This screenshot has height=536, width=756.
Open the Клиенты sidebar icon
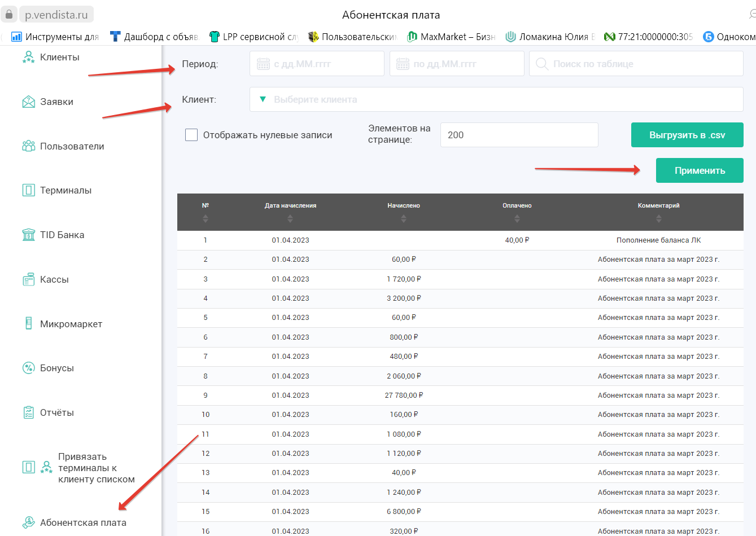[28, 57]
